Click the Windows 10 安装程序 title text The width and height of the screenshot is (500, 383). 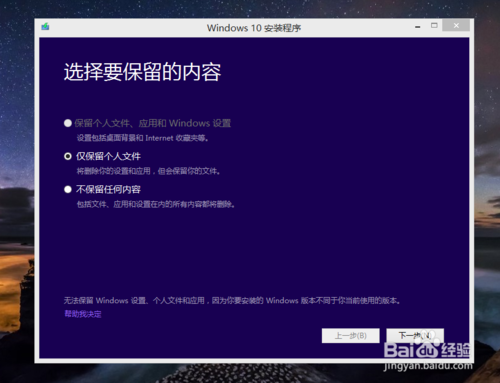coord(254,28)
